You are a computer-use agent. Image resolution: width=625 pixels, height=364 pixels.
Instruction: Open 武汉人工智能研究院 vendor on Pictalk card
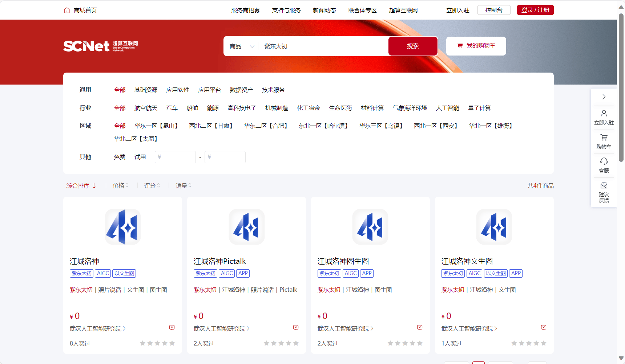point(222,329)
